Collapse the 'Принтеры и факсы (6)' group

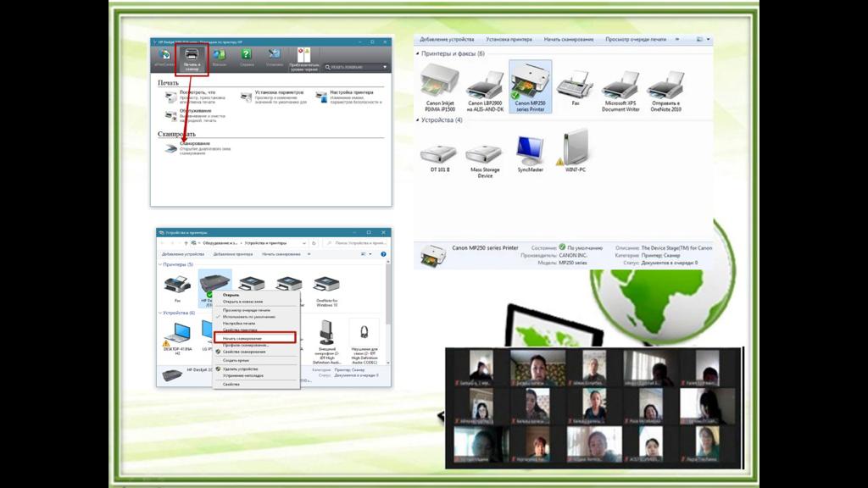coord(417,53)
